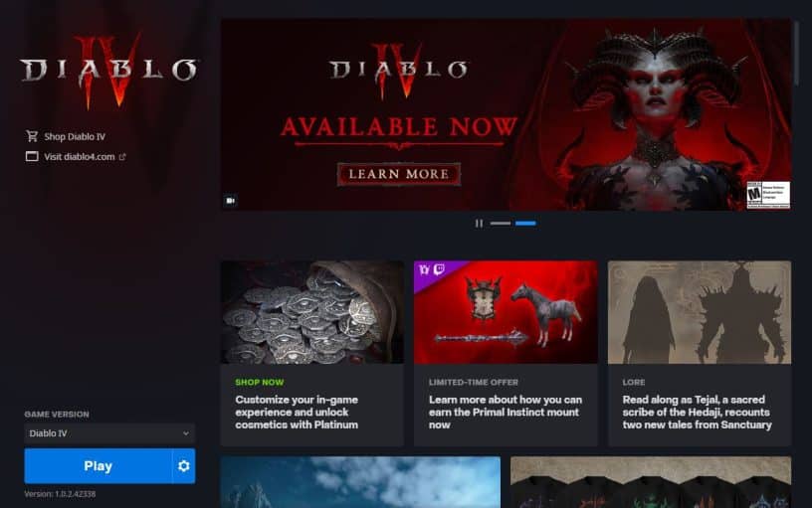Click the video camera icon on the banner
Image resolution: width=812 pixels, height=508 pixels.
231,200
